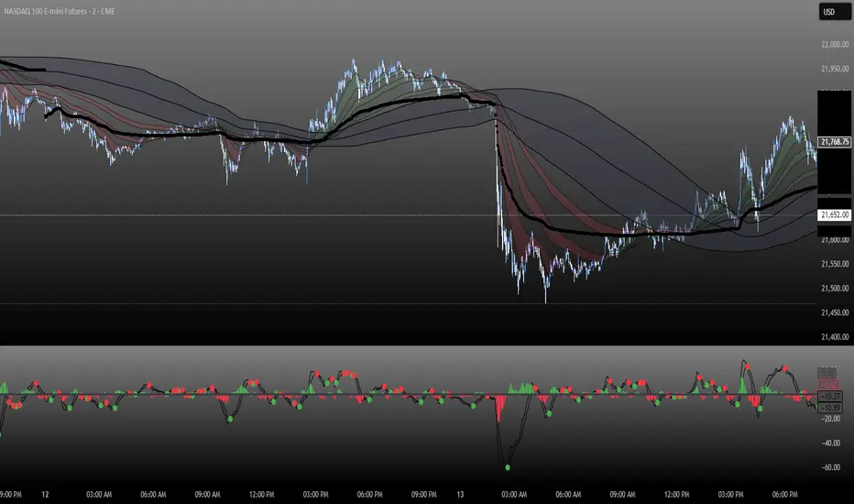The width and height of the screenshot is (854, 504).
Task: Click the 21,500.00 price axis label
Action: click(835, 289)
